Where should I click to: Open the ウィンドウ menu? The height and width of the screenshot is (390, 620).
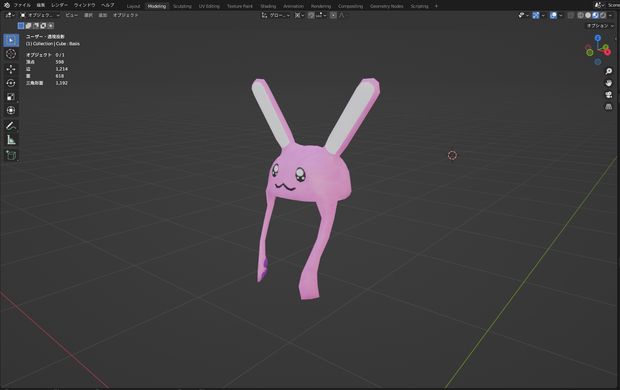click(85, 5)
